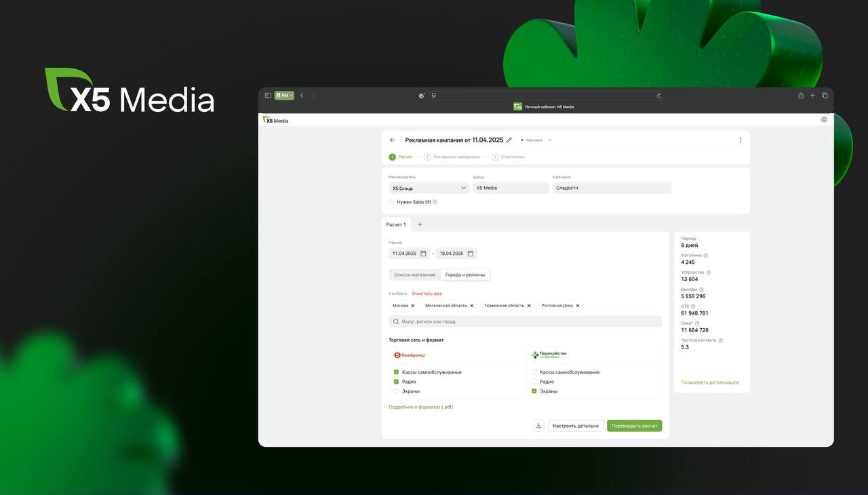Screen dimensions: 868x495
Task: Click the Черновик status label
Action: tap(534, 140)
